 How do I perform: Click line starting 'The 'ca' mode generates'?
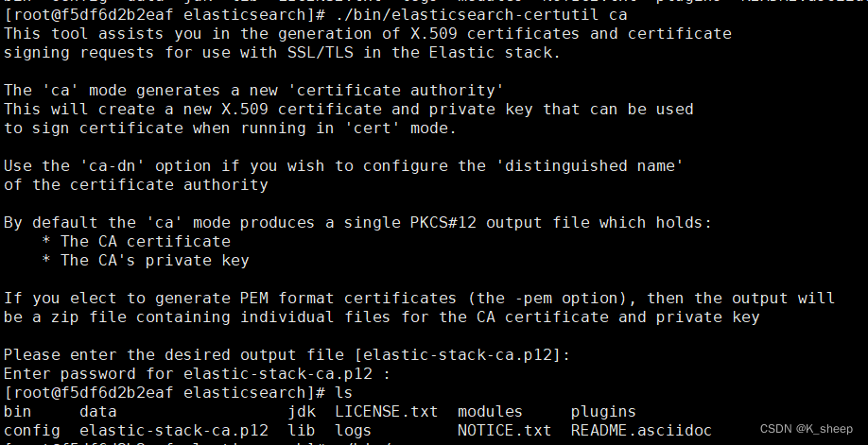click(x=253, y=91)
